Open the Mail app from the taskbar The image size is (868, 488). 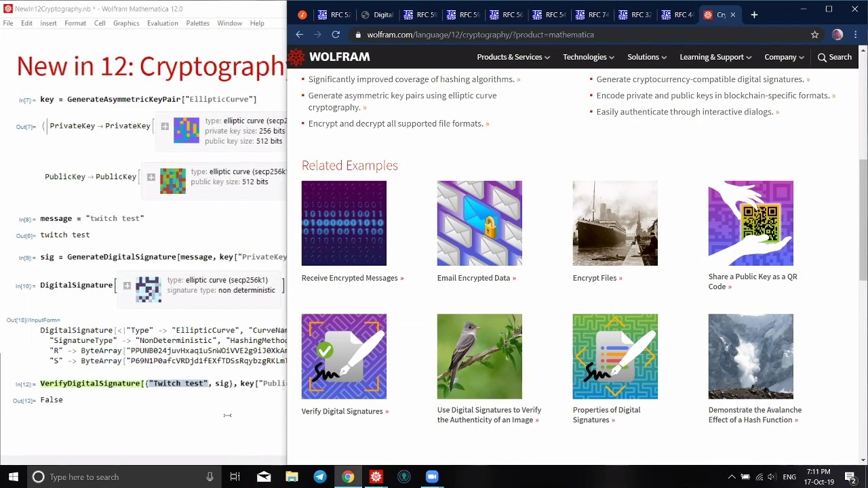pyautogui.click(x=264, y=477)
